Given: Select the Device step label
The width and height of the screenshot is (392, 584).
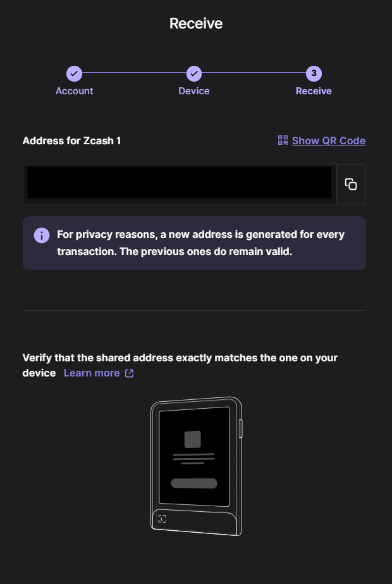Looking at the screenshot, I should tap(194, 91).
